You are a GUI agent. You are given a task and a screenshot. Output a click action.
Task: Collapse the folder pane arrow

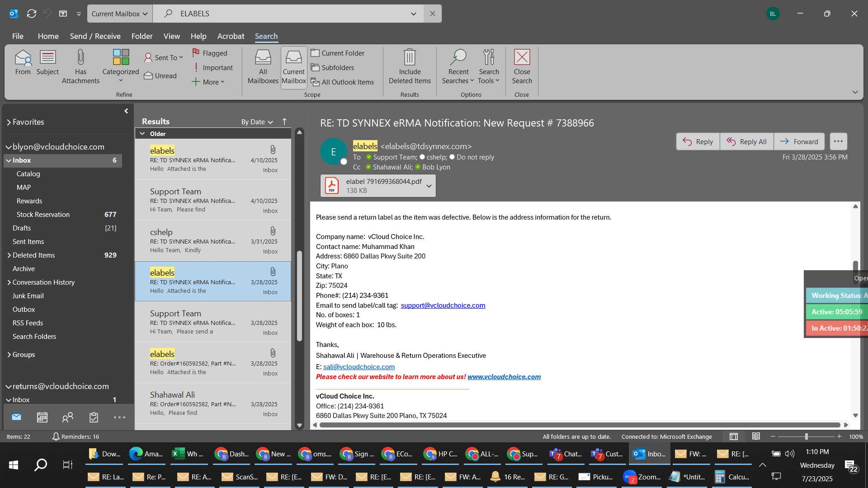click(x=126, y=111)
